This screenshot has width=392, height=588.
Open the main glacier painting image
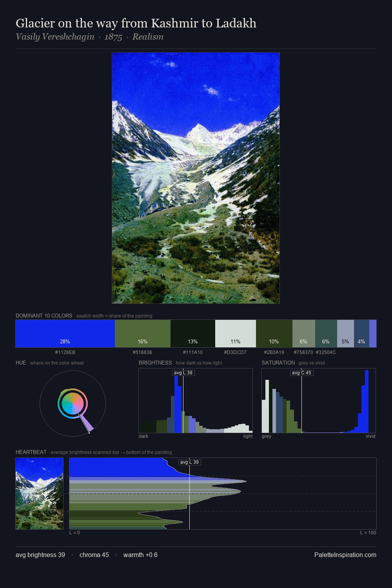tap(196, 178)
